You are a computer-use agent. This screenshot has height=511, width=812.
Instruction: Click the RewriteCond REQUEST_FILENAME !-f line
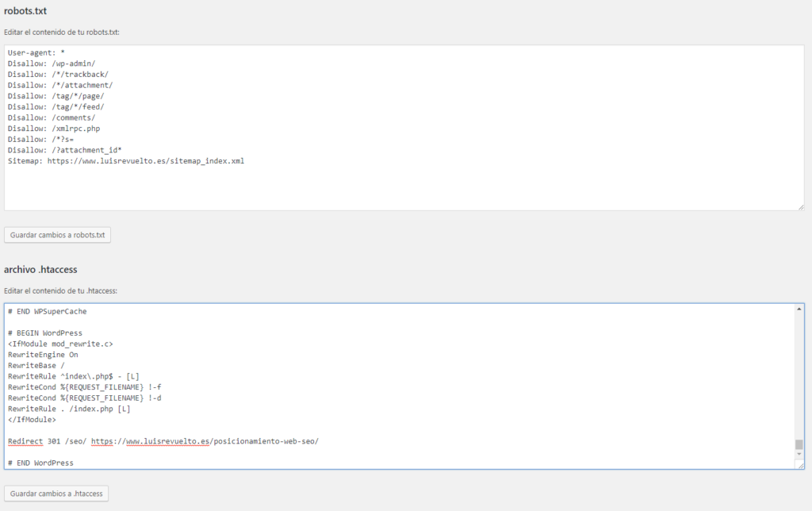click(84, 387)
